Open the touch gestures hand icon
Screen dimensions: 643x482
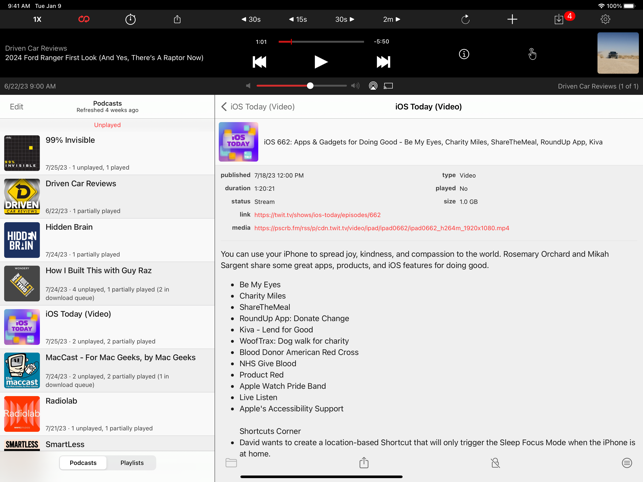[532, 54]
